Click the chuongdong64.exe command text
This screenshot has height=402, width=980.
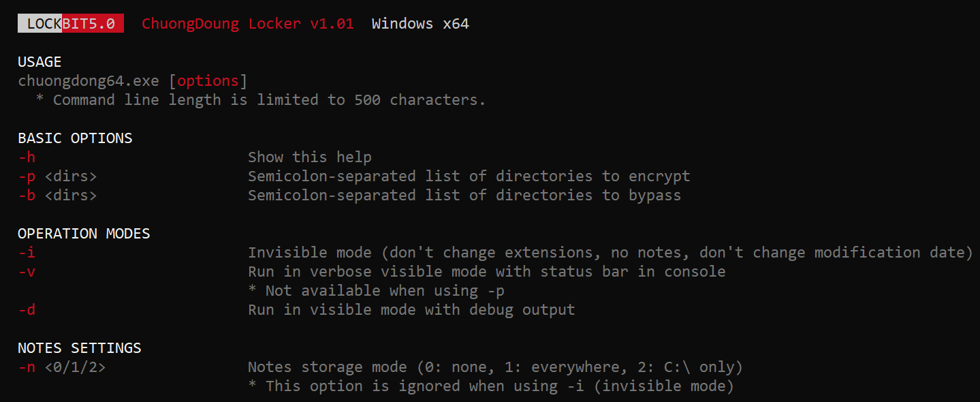click(x=89, y=81)
